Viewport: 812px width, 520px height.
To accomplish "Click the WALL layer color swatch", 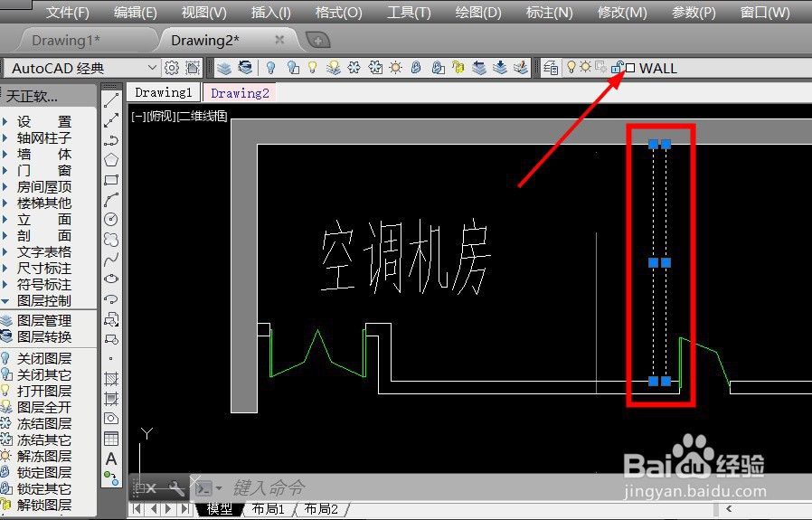I will [630, 68].
